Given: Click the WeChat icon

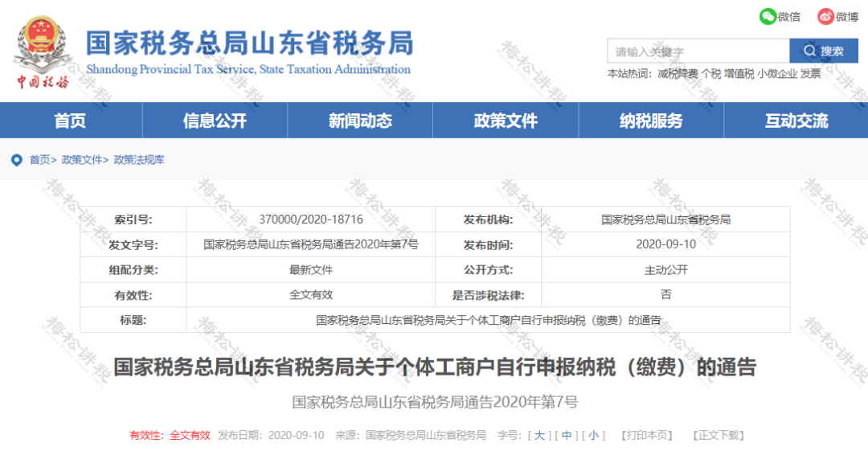Looking at the screenshot, I should (x=768, y=16).
